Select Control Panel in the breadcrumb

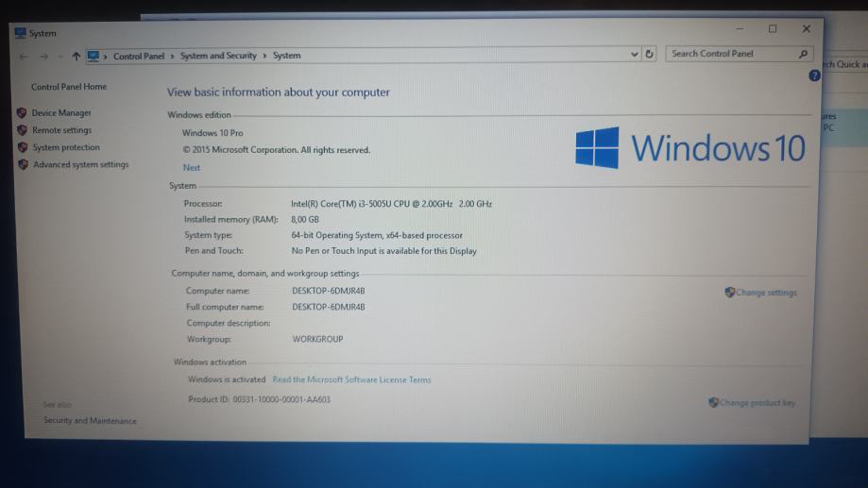139,56
